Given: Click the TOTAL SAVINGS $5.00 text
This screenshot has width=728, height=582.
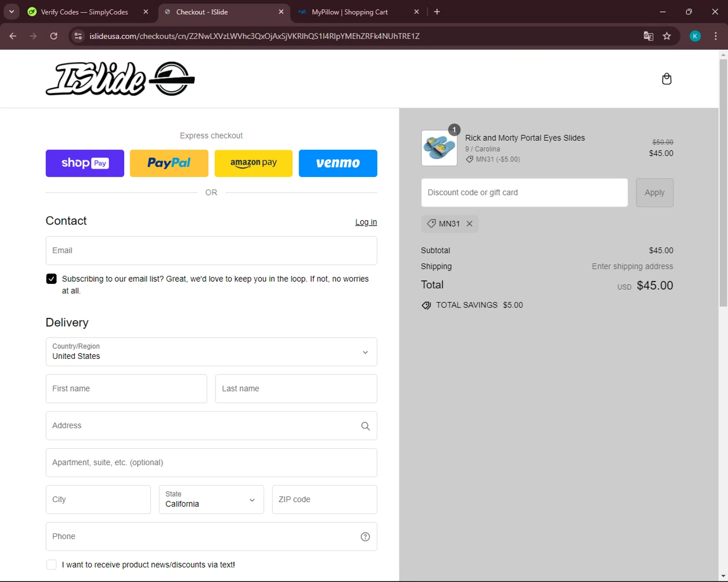Looking at the screenshot, I should pos(480,305).
